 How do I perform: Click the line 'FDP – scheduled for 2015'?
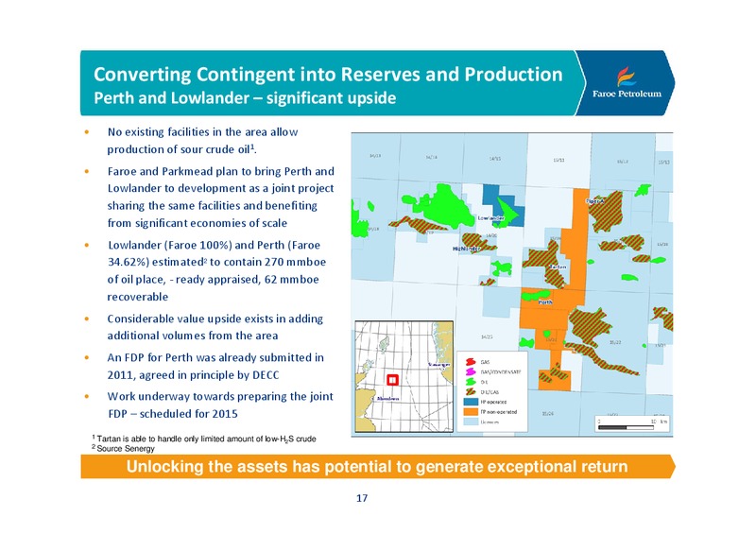click(173, 413)
